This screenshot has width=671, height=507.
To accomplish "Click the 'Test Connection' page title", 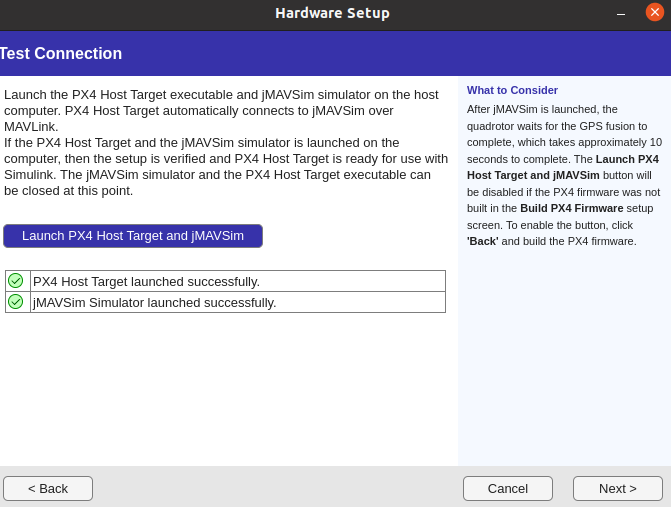I will [61, 53].
